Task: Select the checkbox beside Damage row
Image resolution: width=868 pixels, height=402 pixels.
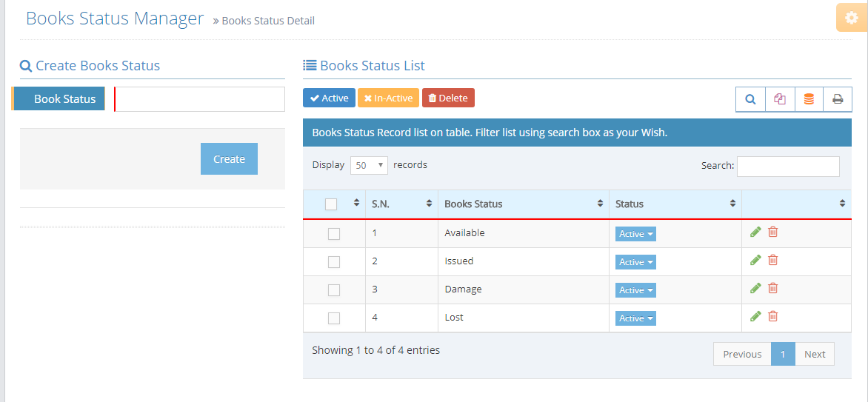Action: coord(334,290)
